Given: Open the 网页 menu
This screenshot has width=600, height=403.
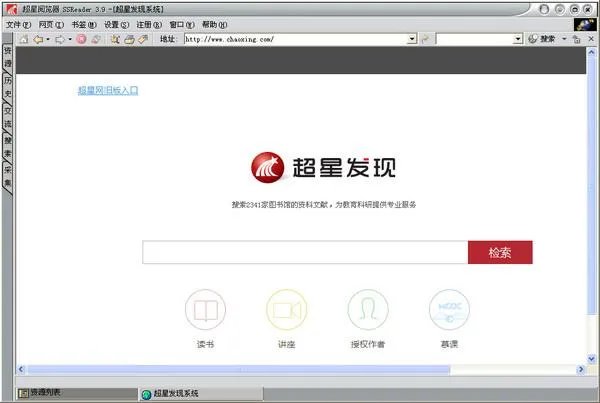Looking at the screenshot, I should coord(51,25).
